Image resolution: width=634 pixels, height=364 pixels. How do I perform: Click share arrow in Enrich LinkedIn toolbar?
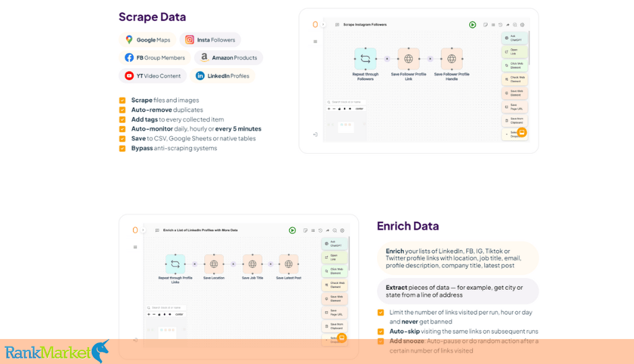click(x=328, y=231)
